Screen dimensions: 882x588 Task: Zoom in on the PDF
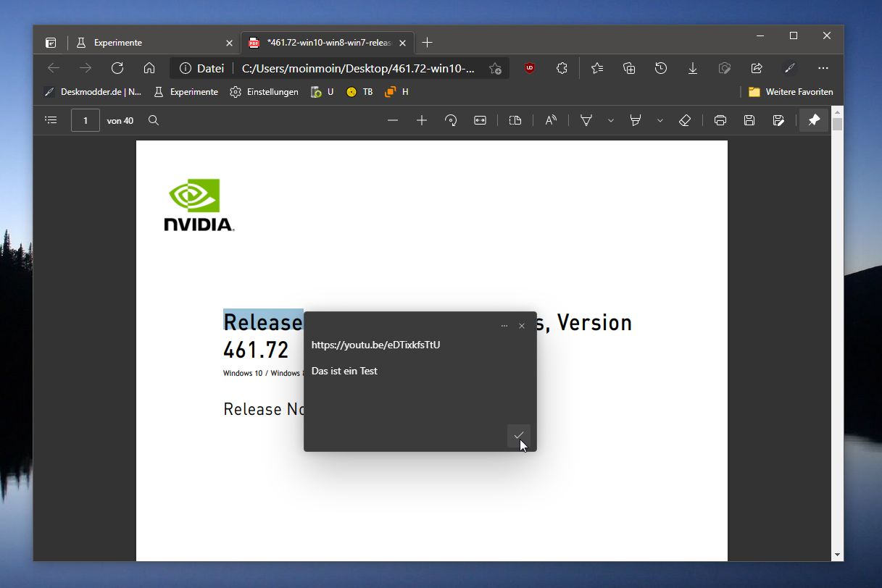(x=422, y=120)
